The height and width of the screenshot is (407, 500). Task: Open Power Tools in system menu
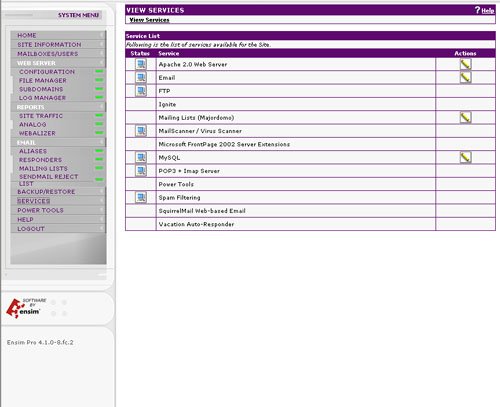click(x=40, y=210)
